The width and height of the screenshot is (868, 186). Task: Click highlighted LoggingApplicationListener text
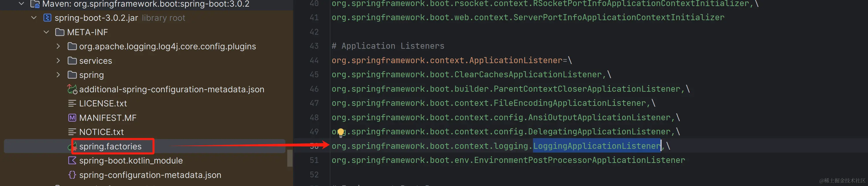click(597, 146)
